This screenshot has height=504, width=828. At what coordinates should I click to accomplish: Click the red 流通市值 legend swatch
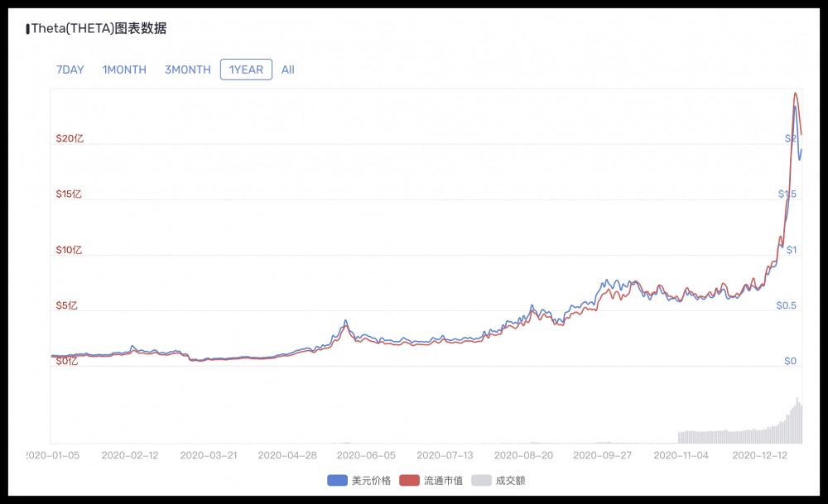pyautogui.click(x=409, y=480)
